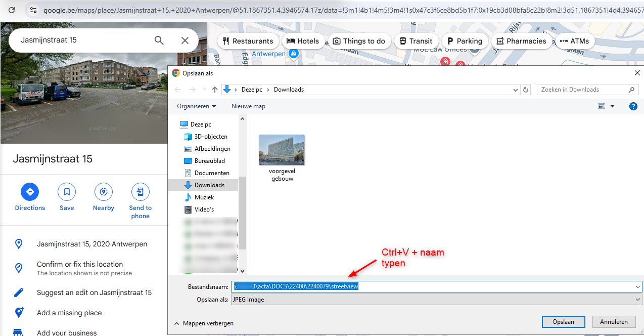Image resolution: width=644 pixels, height=336 pixels.
Task: Save the place with the bookmark icon
Action: (x=67, y=192)
